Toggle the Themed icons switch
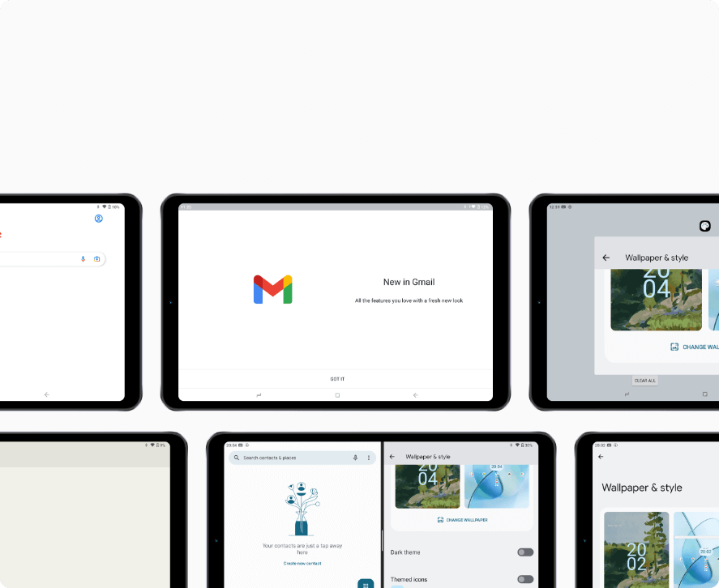 coord(525,579)
